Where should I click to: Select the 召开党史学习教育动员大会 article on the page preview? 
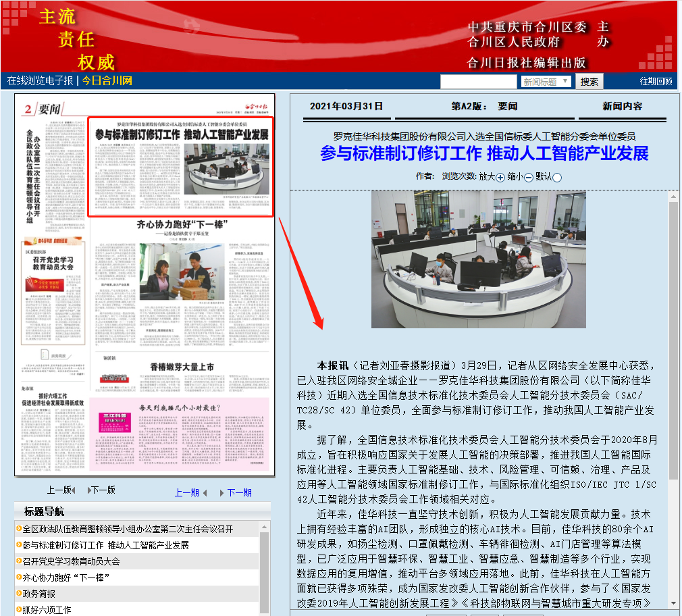point(53,292)
